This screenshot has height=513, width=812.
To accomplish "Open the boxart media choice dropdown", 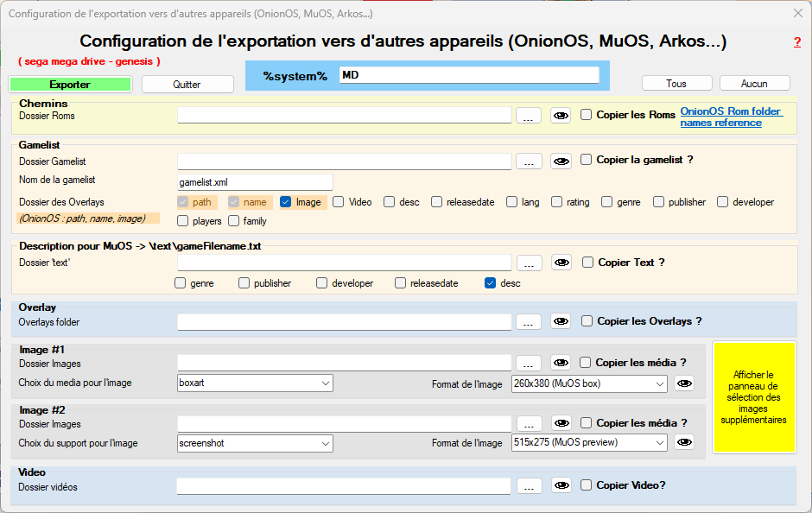I will coord(255,383).
